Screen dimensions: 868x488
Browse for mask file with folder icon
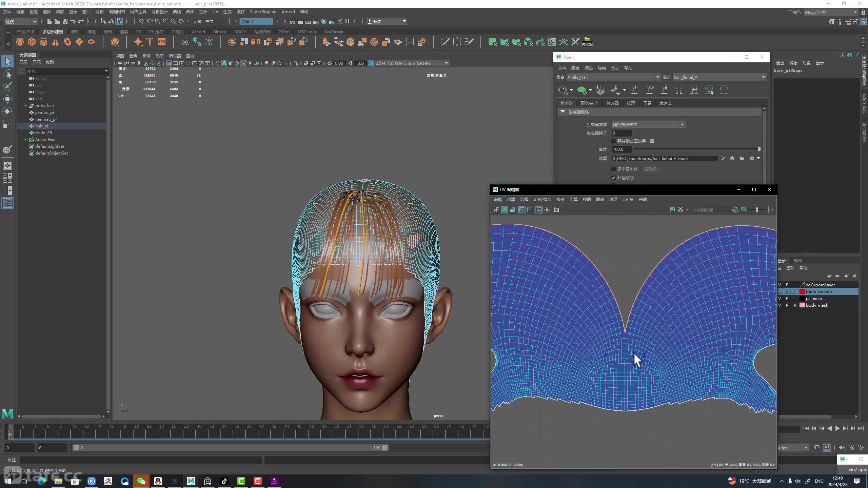742,158
